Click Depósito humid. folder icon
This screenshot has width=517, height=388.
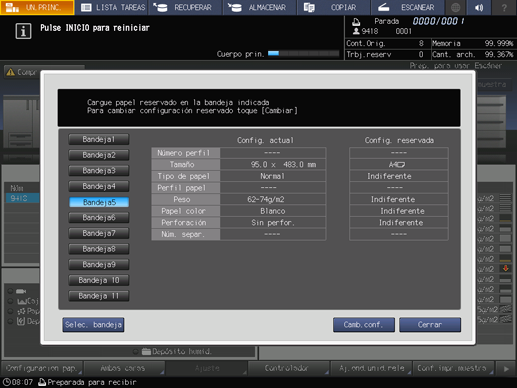point(146,351)
